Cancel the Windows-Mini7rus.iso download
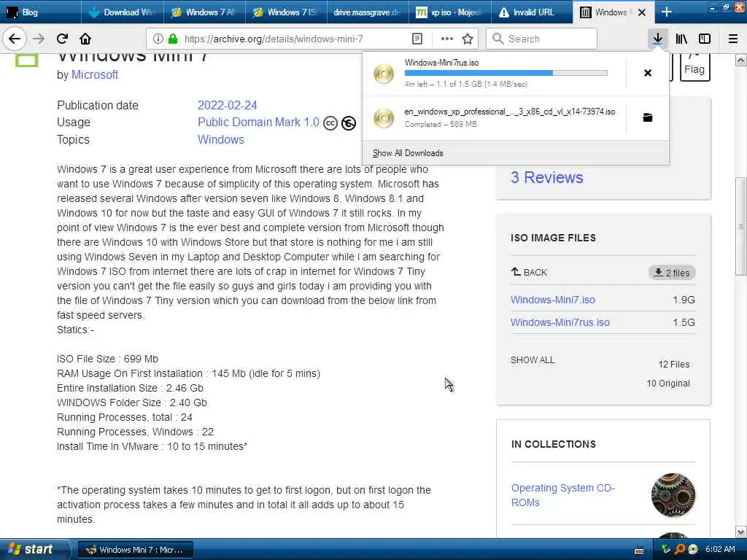This screenshot has width=747, height=560. [648, 73]
